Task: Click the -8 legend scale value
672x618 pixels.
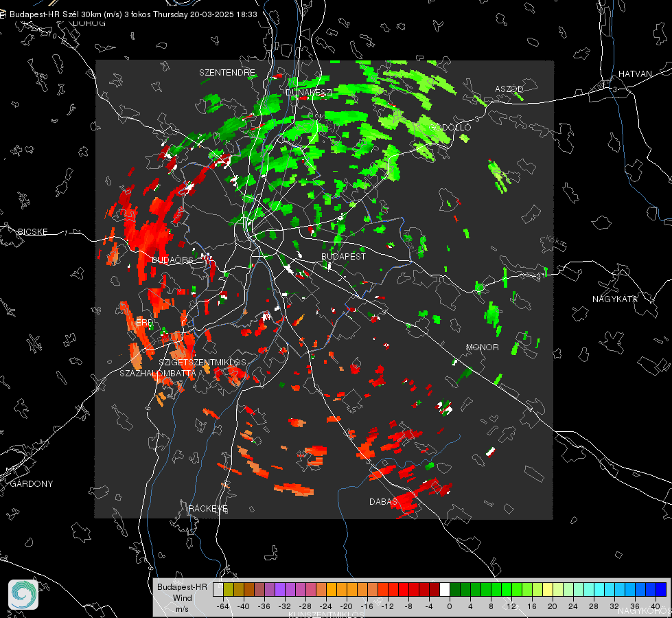Action: pyautogui.click(x=408, y=606)
